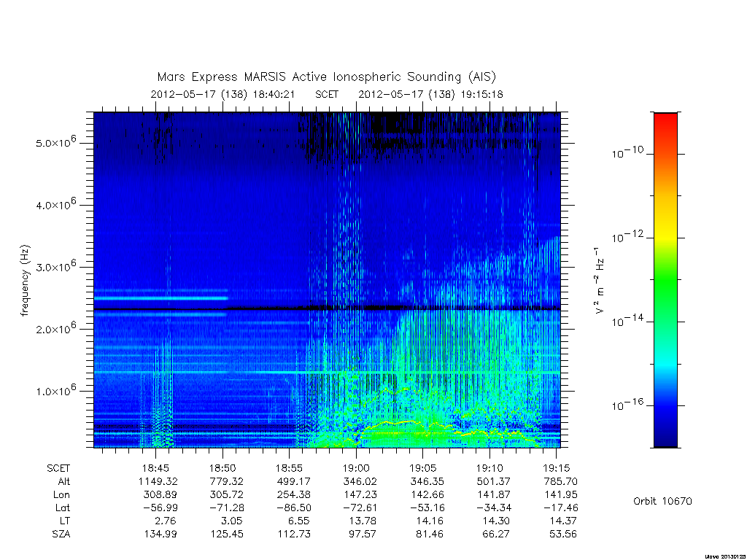Image resolution: width=747 pixels, height=560 pixels.
Task: Click the 'SCET' label between the timestamps
Action: (x=327, y=94)
